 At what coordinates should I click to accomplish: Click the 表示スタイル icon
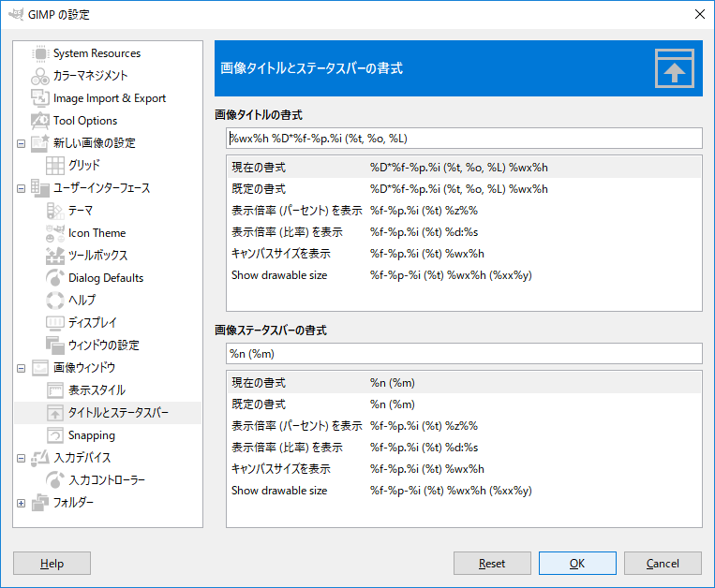click(x=55, y=390)
